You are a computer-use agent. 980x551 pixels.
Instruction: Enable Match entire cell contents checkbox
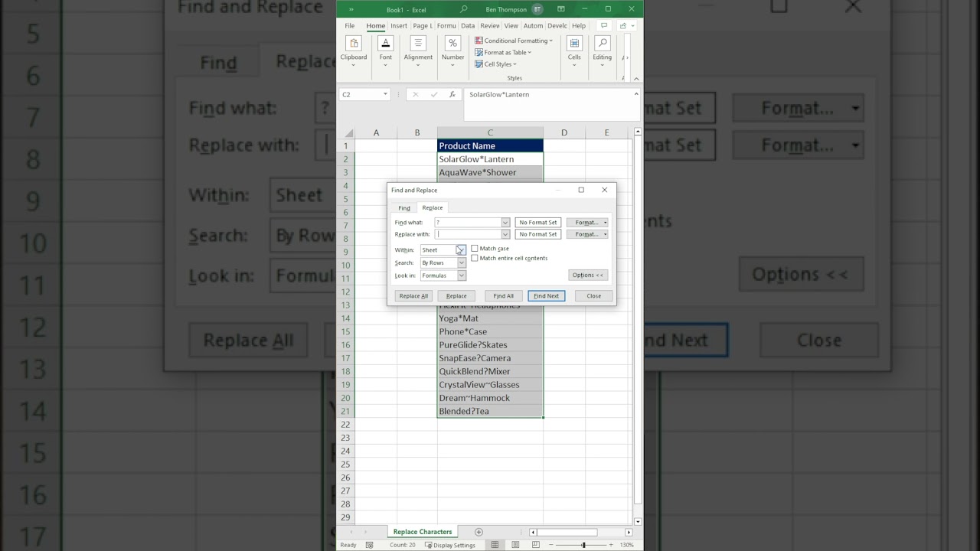pyautogui.click(x=475, y=258)
